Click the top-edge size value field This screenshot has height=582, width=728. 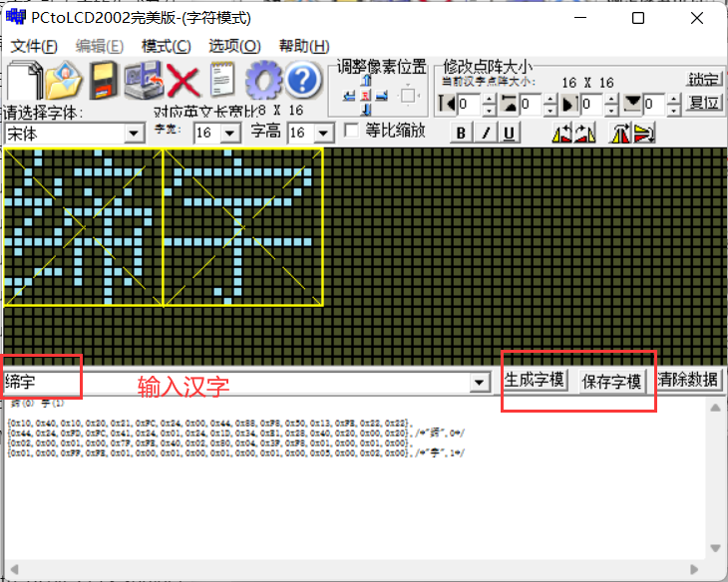(x=532, y=104)
